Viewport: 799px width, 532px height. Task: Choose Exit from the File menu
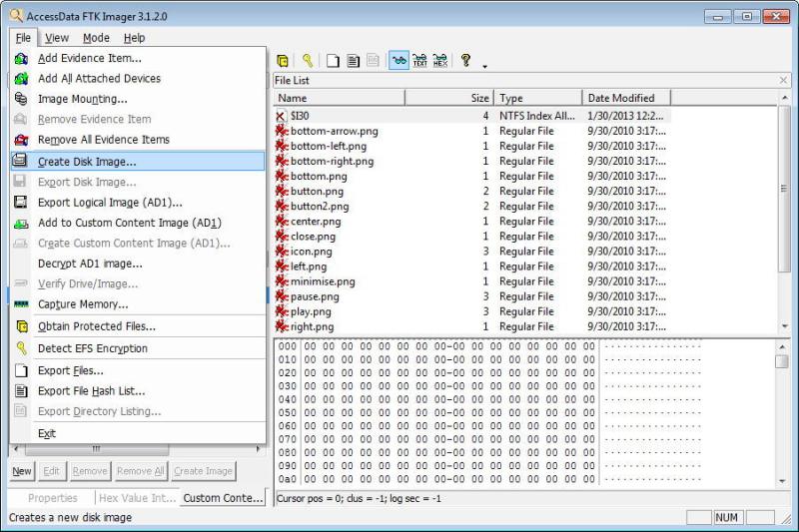138,433
